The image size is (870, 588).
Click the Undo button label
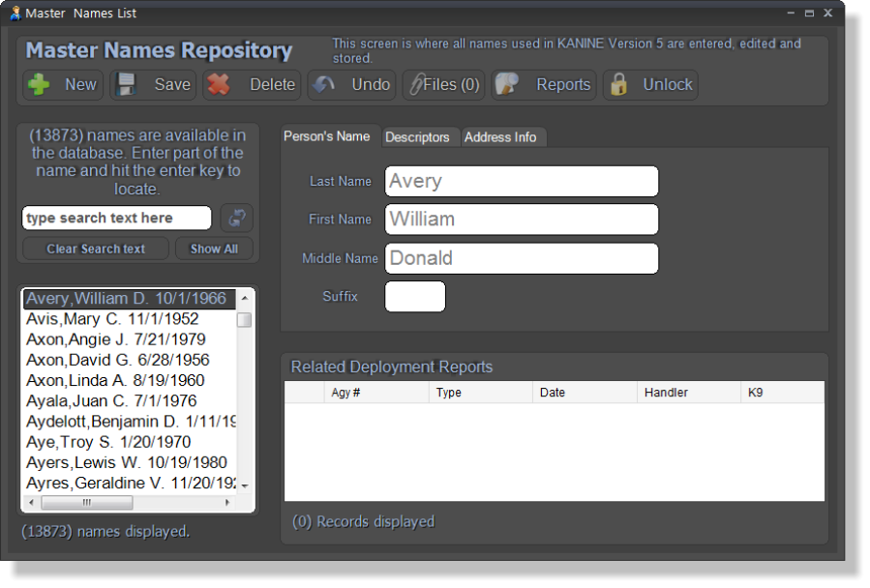pos(371,84)
